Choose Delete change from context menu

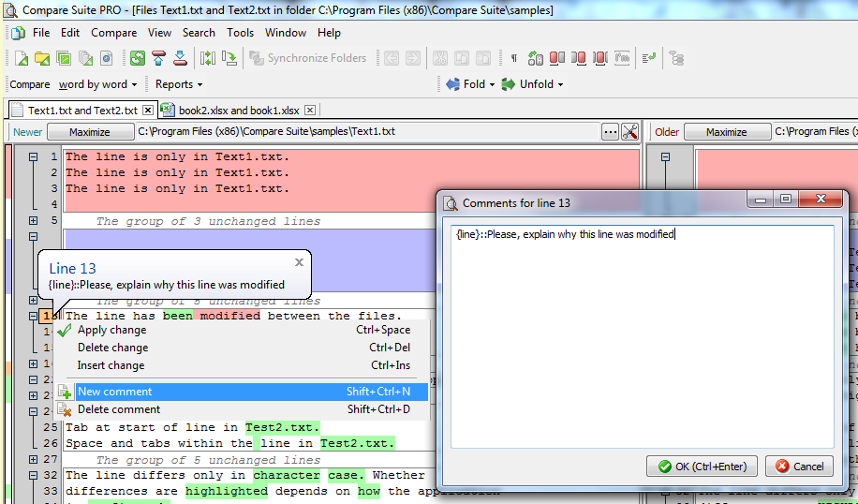click(x=242, y=348)
